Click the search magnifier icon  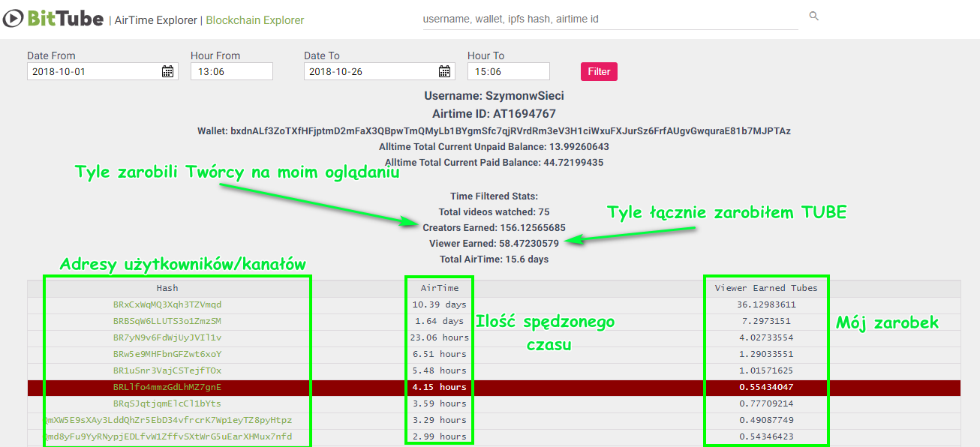[x=814, y=16]
